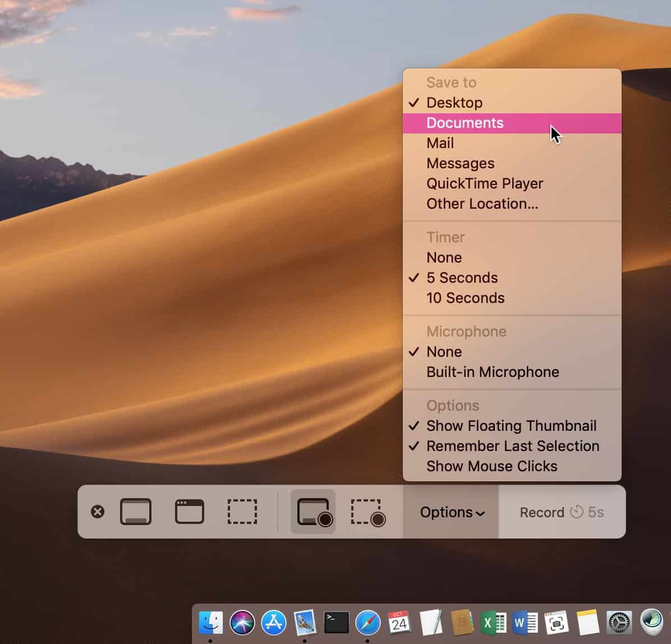The height and width of the screenshot is (644, 671).
Task: Launch Siri from the Dock
Action: 242,622
